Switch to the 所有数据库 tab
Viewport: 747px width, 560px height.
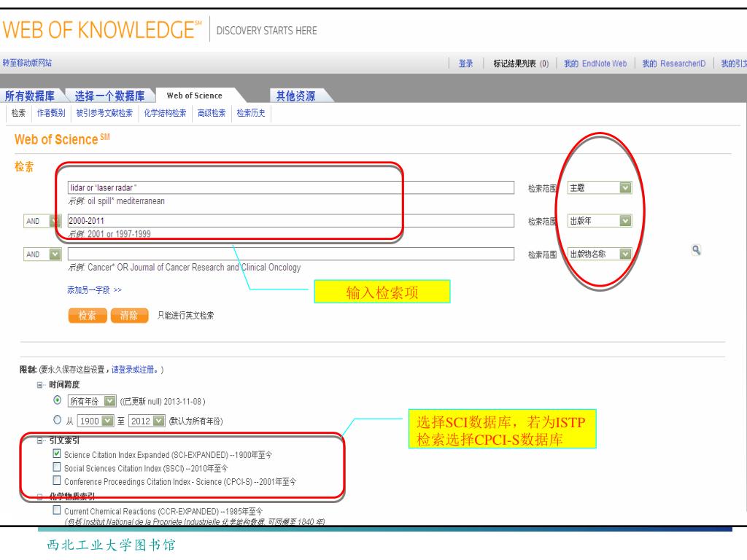click(29, 96)
